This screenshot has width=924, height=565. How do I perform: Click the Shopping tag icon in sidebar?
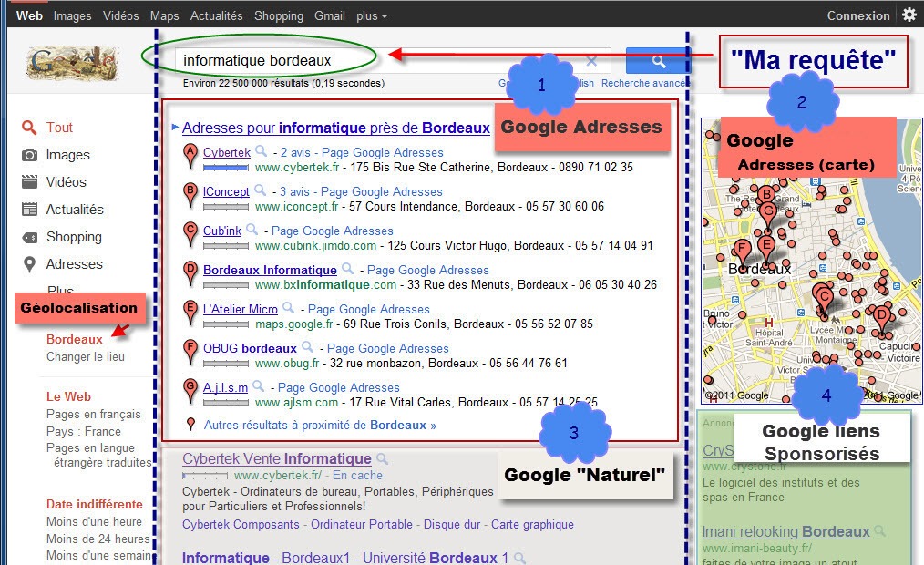(x=29, y=238)
